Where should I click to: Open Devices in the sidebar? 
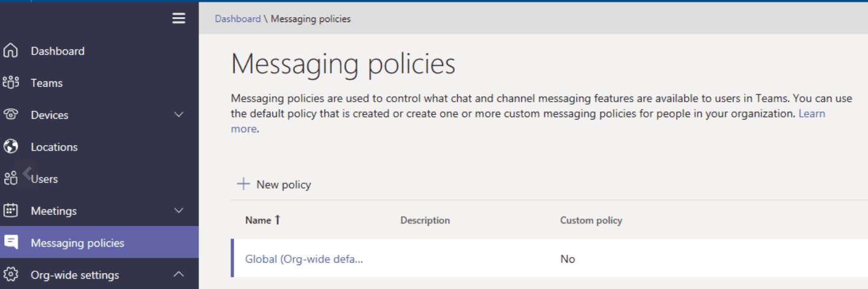point(50,114)
